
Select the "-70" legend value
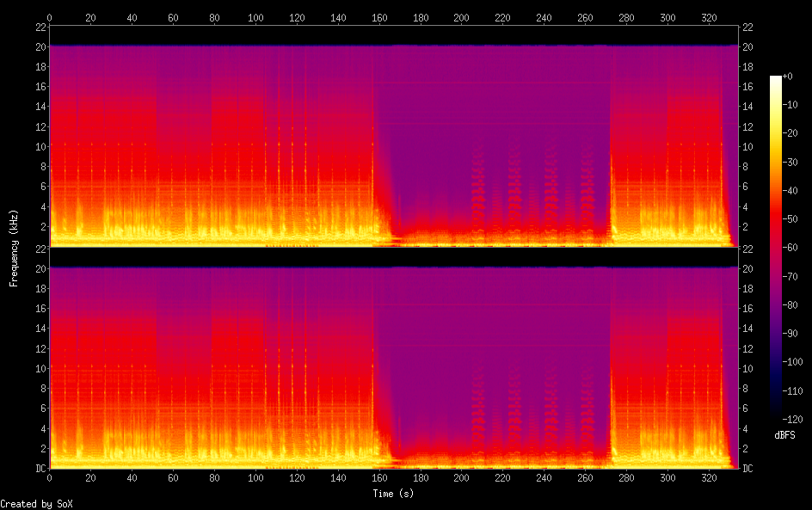790,276
